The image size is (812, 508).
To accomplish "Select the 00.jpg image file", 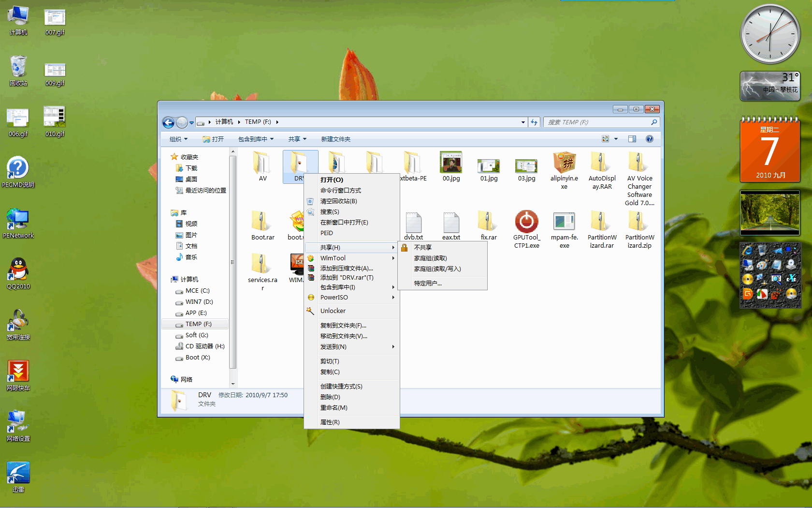I will tap(451, 166).
